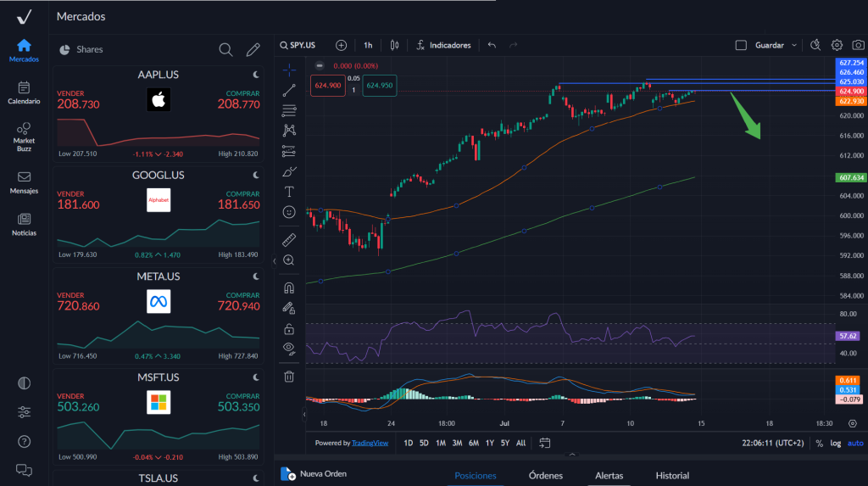Search the Shares list with magnifier

pos(225,50)
